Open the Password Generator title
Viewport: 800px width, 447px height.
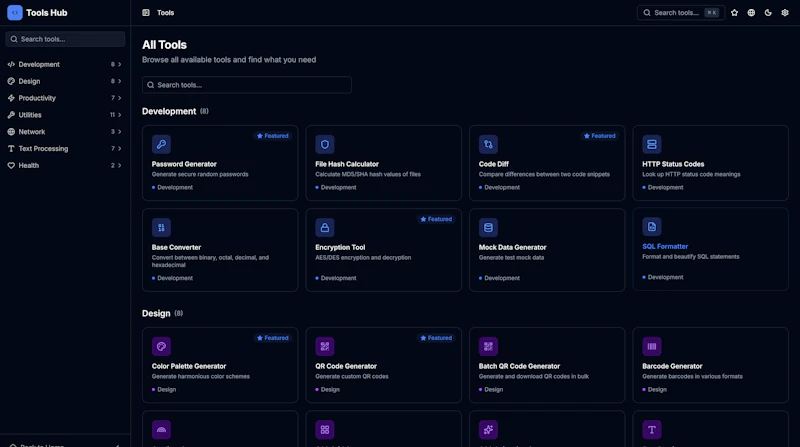click(184, 164)
